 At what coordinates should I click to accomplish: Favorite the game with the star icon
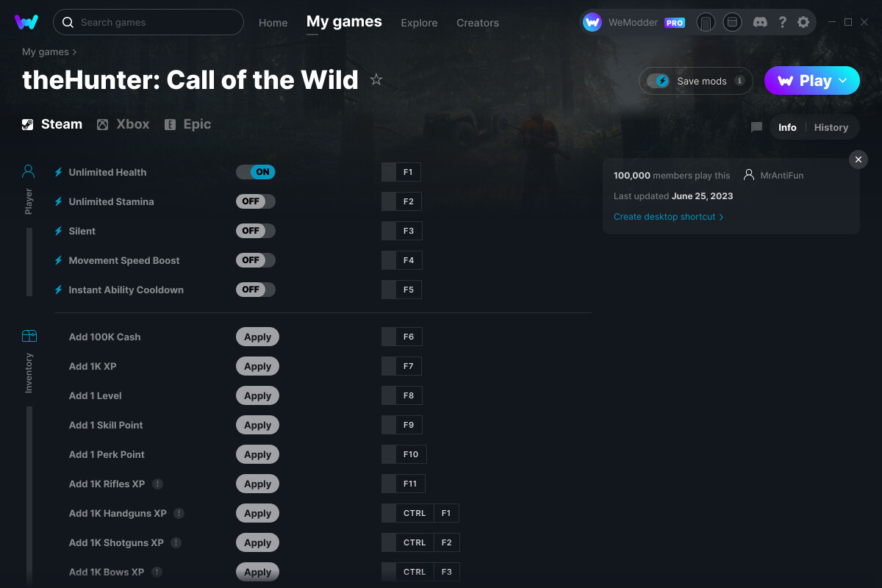(x=376, y=79)
